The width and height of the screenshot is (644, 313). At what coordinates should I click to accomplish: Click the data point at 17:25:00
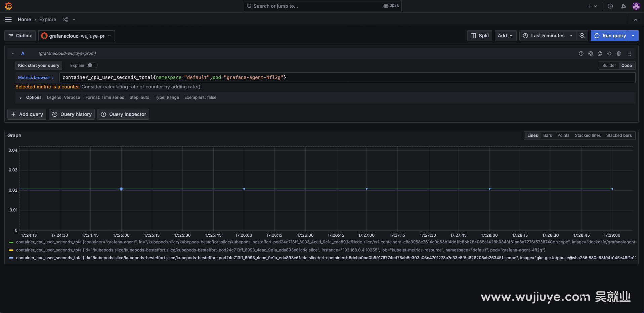point(121,189)
